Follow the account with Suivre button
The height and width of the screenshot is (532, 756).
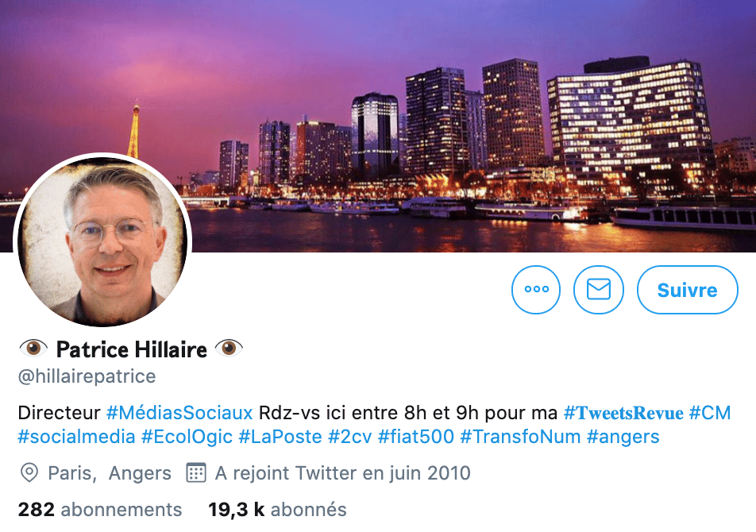point(688,290)
